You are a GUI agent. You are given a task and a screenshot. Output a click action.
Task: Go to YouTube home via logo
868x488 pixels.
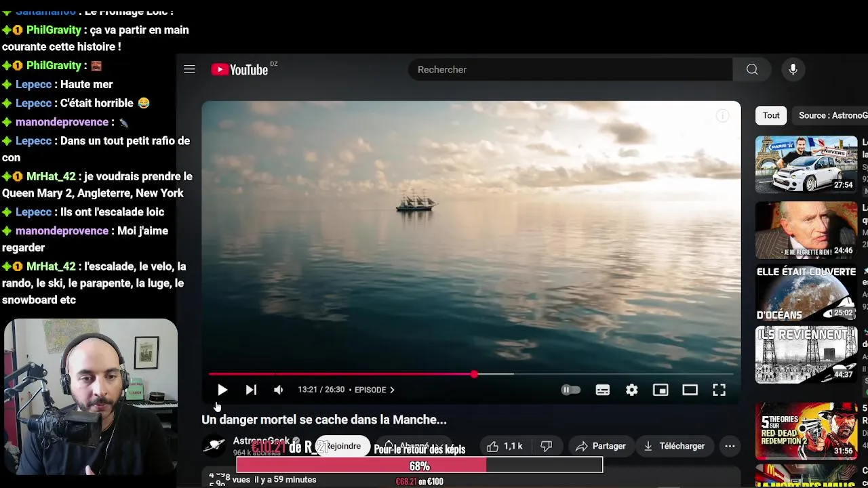[239, 69]
